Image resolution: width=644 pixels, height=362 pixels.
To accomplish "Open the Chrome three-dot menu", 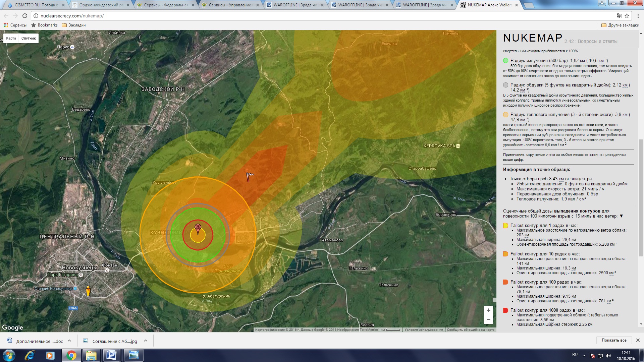I will [638, 16].
